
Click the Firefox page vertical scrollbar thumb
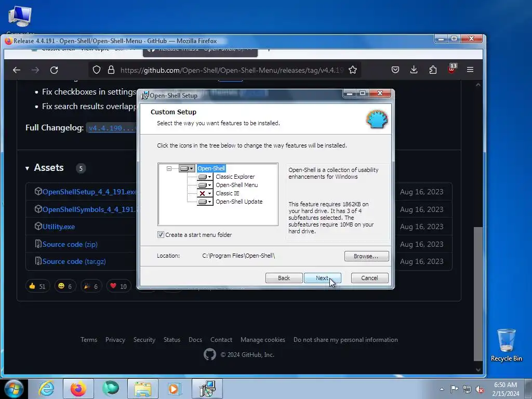pos(478,294)
